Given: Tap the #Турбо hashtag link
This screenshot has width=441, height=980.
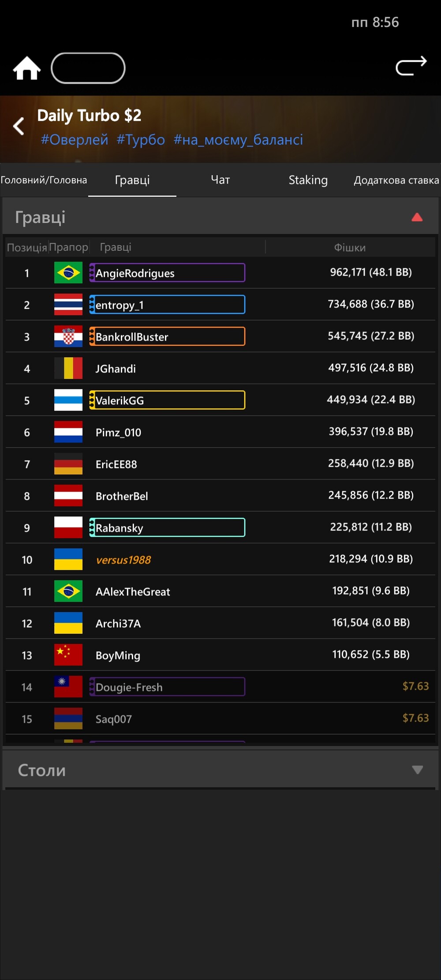Looking at the screenshot, I should pos(141,140).
